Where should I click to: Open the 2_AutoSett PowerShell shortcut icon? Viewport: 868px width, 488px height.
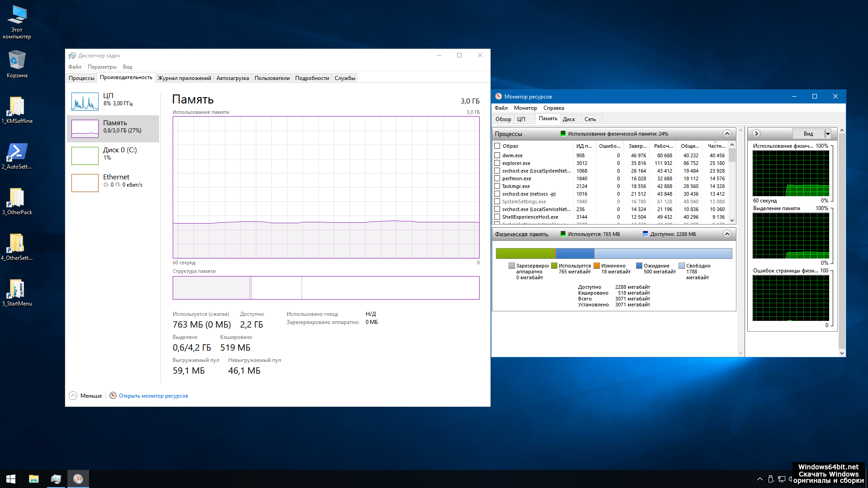[x=17, y=153]
